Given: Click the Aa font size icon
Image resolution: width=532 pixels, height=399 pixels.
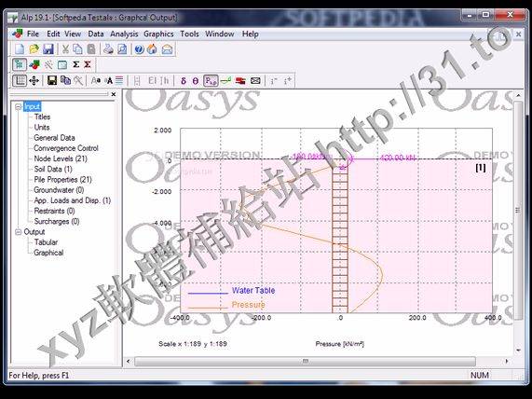Looking at the screenshot, I should click(96, 80).
